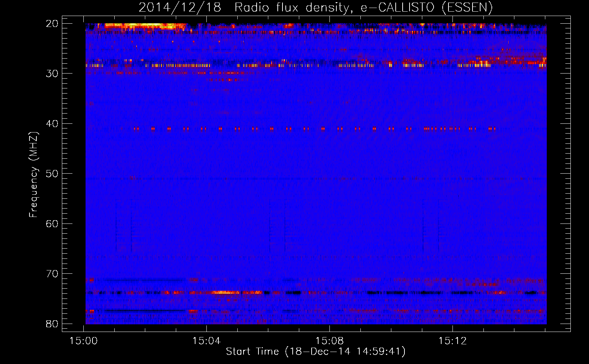Click the 80 frequency tick label
Screen dimensions: 589x364
52,324
